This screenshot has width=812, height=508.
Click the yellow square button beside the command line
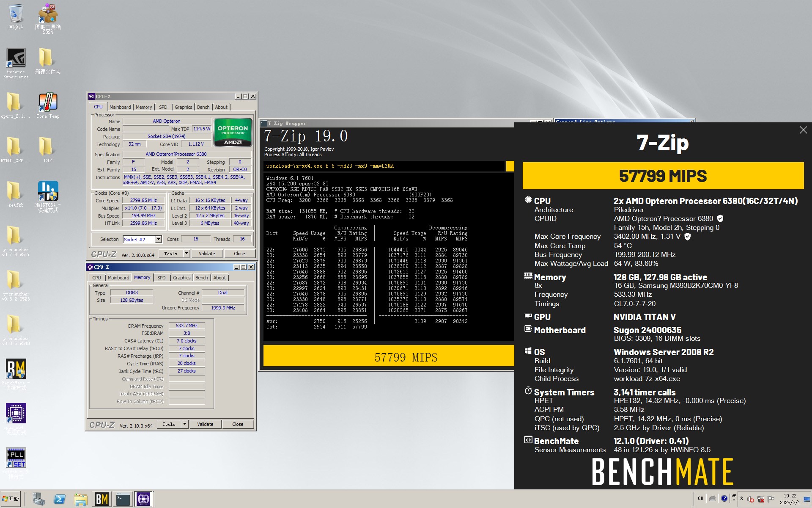click(x=510, y=166)
